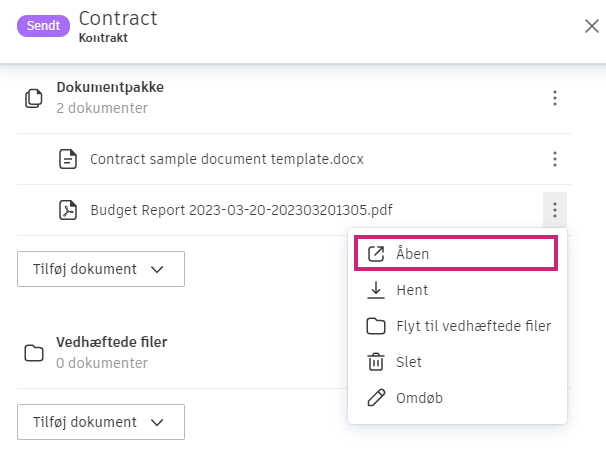This screenshot has height=453, width=606.
Task: Click the pencil rename icon
Action: 376,397
